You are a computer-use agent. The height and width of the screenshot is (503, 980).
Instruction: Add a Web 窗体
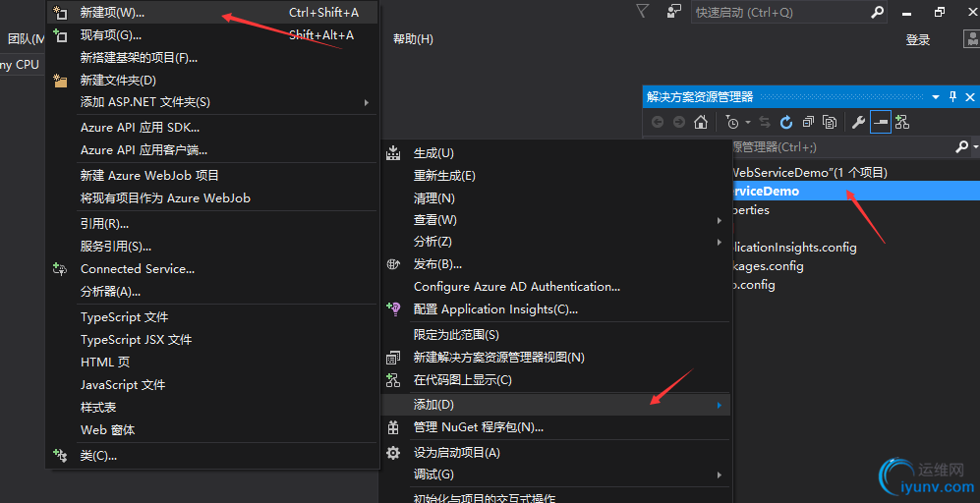212,429
